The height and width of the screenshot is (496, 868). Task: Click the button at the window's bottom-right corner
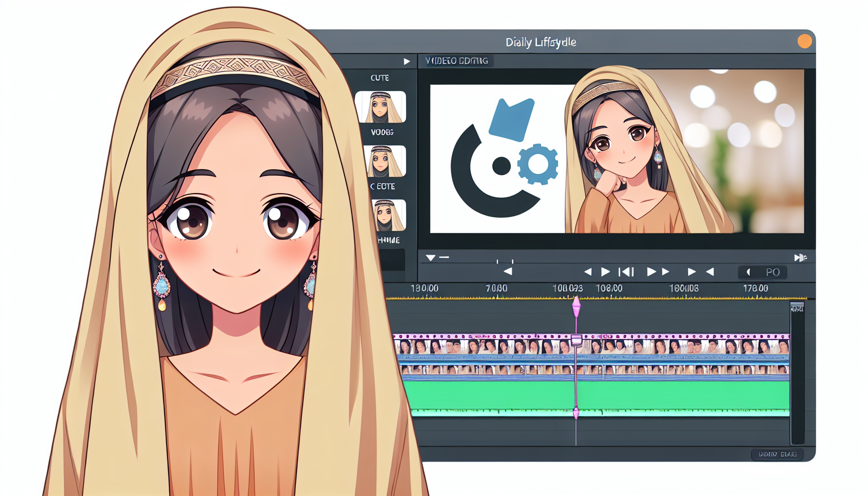777,454
